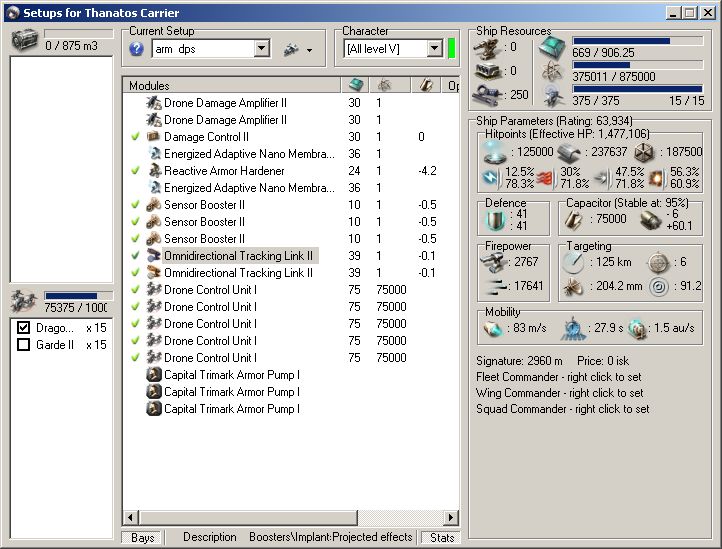Viewport: 722px width, 549px height.
Task: Select the last Drone Control Unit I row
Action: coord(291,357)
